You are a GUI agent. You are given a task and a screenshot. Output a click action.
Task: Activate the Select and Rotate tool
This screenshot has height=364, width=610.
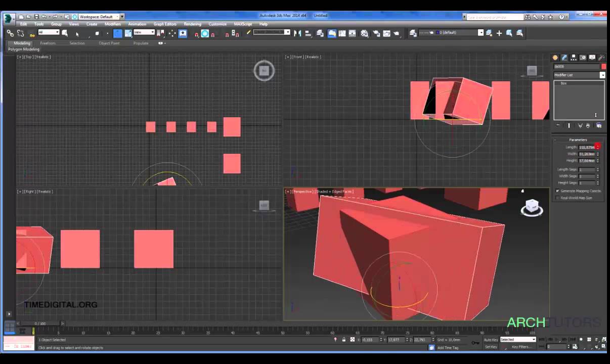tap(117, 33)
